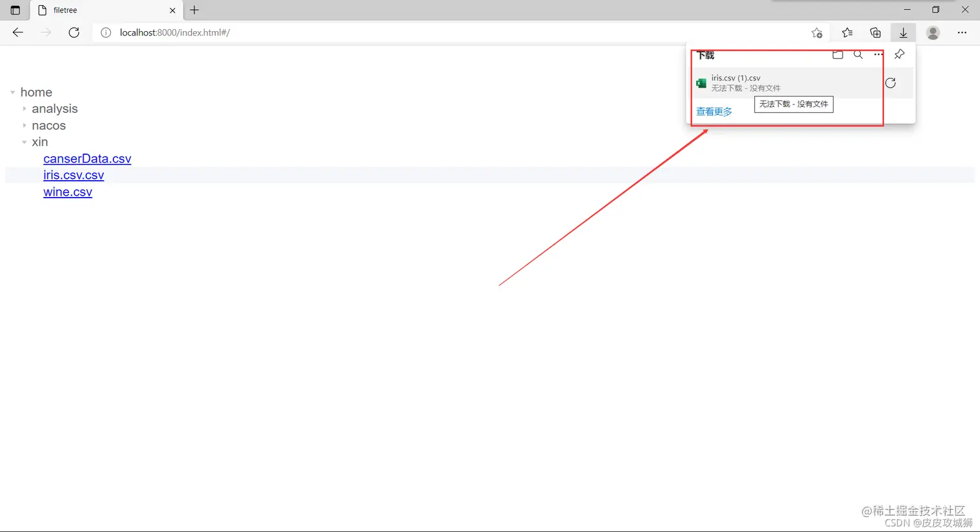Collapse the home tree node

click(x=12, y=93)
